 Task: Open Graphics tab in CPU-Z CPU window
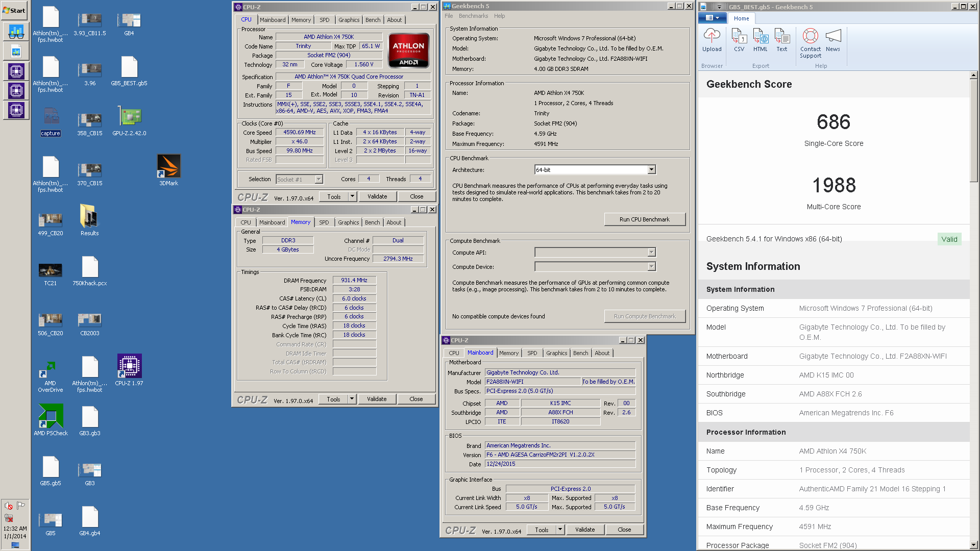[x=349, y=20]
